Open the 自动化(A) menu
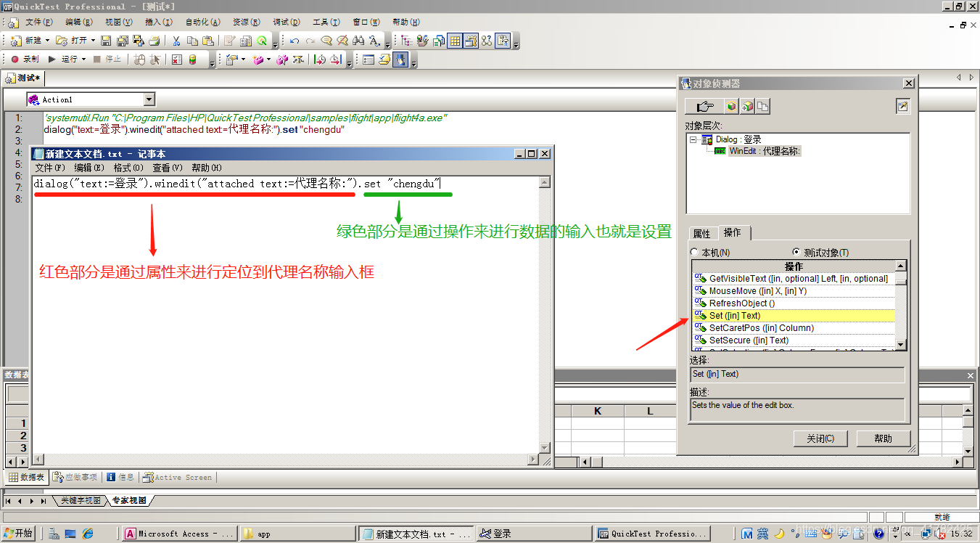Viewport: 980px width, 543px height. point(202,23)
